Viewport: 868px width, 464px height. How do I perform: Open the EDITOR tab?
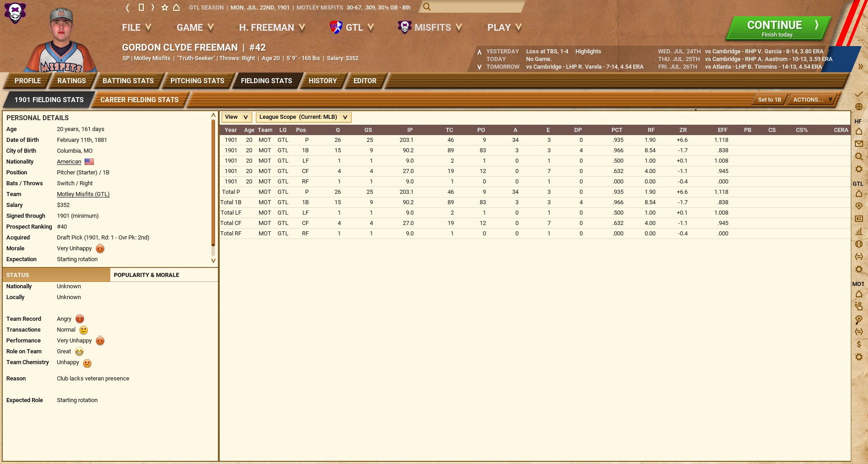[365, 81]
